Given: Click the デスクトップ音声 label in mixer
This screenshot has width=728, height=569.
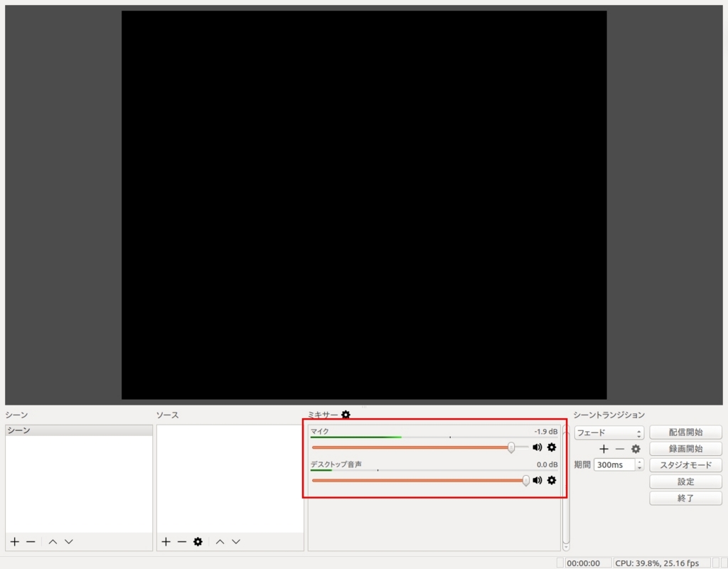Looking at the screenshot, I should coord(336,464).
